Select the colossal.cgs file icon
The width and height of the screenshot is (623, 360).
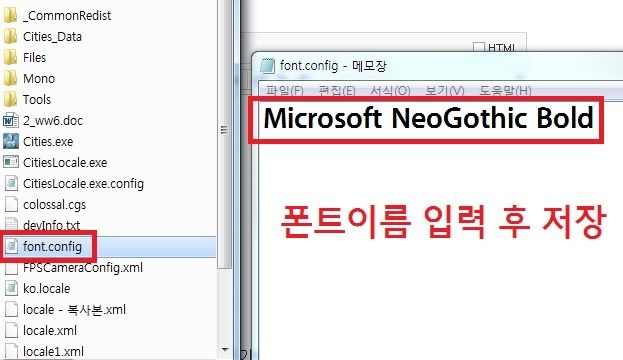point(11,204)
